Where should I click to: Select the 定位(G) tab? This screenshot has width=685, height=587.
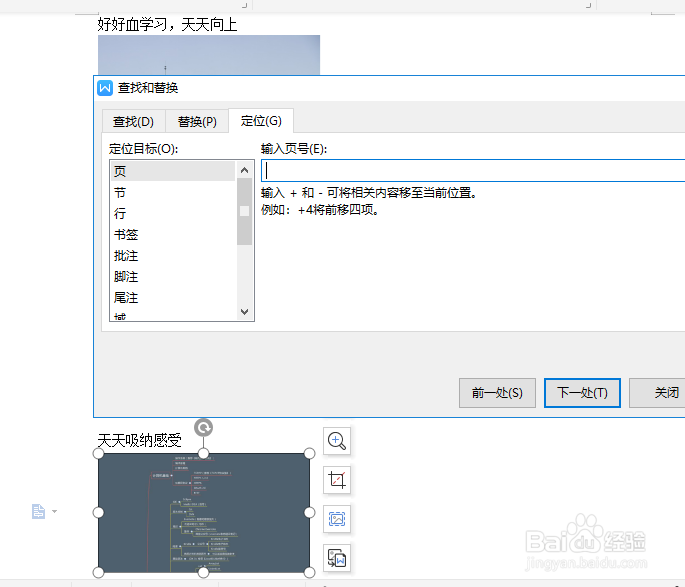click(261, 121)
